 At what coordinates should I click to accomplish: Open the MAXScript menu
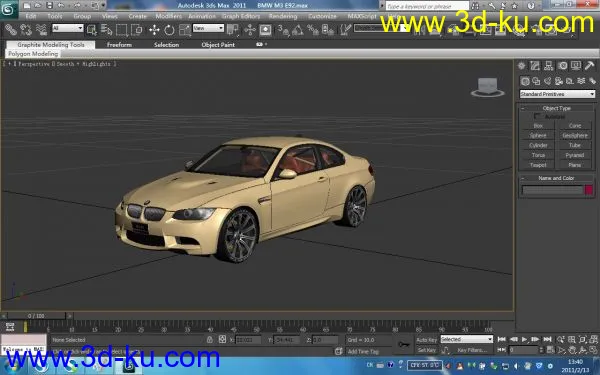tap(362, 16)
